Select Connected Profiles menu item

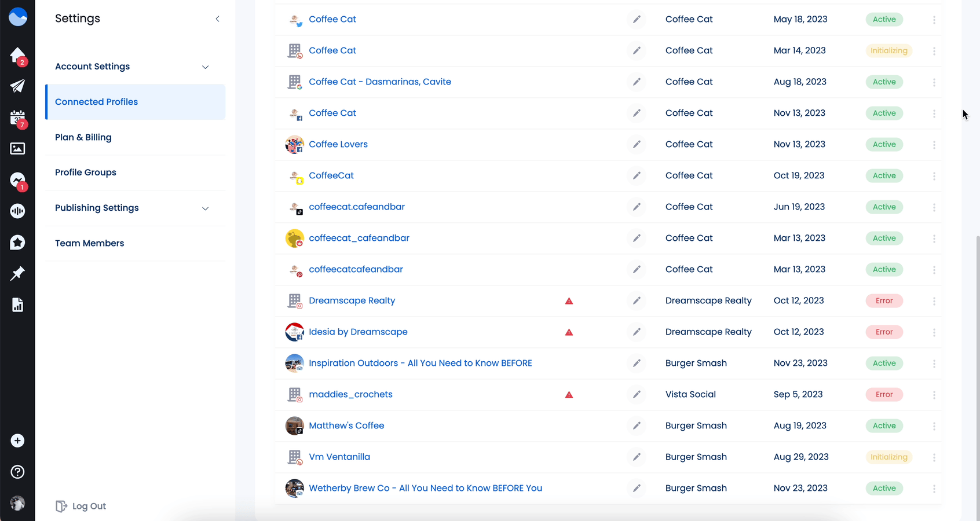(136, 102)
